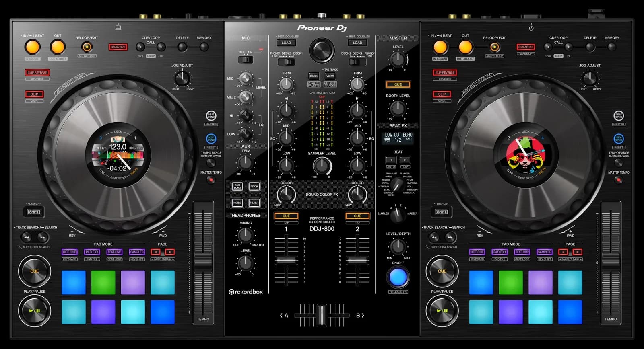The image size is (644, 349).
Task: Push the central browse rotary selector knob
Action: pos(322,51)
